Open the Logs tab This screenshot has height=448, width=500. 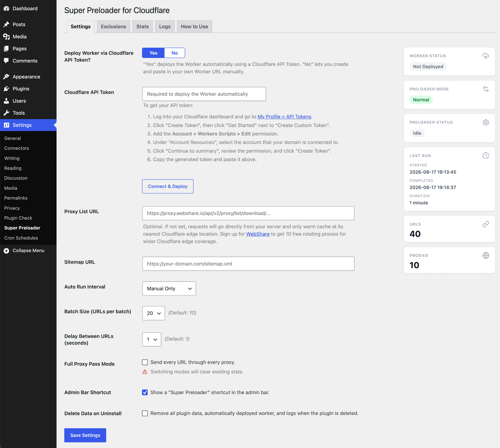[x=165, y=27]
